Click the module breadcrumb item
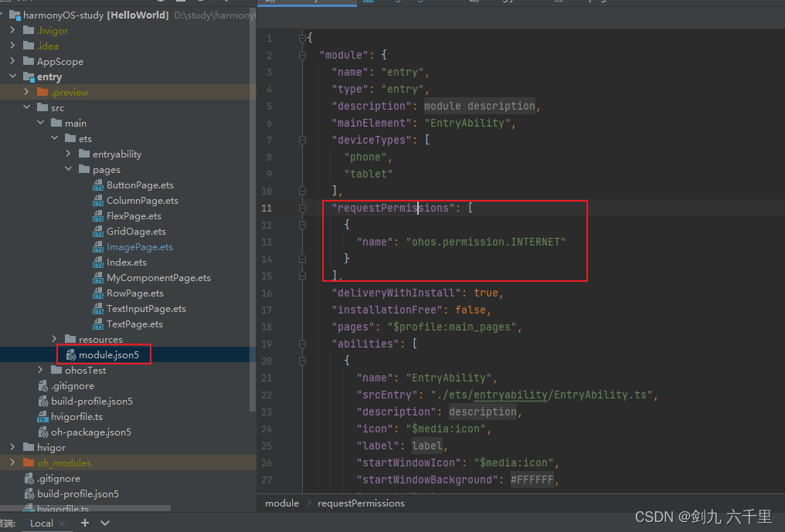This screenshot has width=785, height=532. click(282, 503)
